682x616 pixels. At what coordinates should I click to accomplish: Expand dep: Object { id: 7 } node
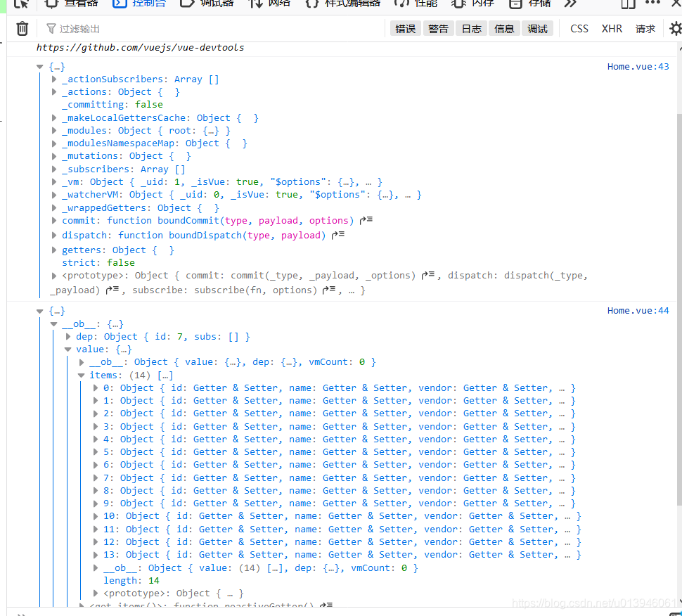(x=68, y=337)
